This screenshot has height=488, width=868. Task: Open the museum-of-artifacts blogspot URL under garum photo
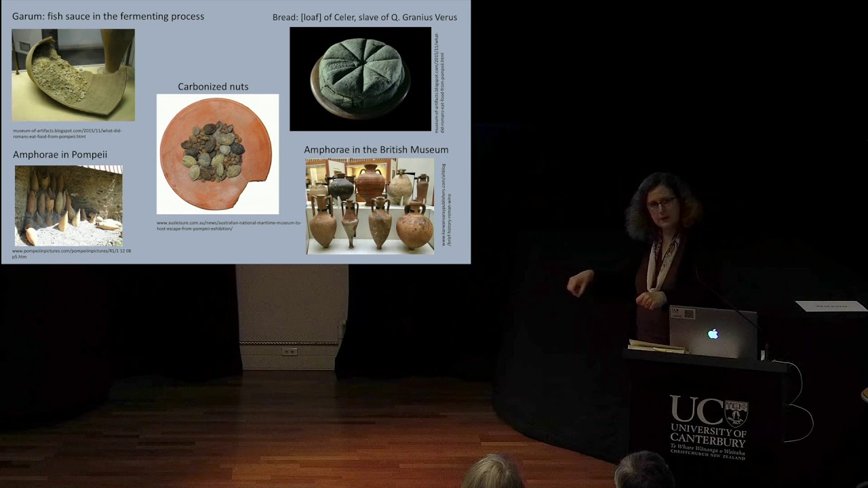67,134
